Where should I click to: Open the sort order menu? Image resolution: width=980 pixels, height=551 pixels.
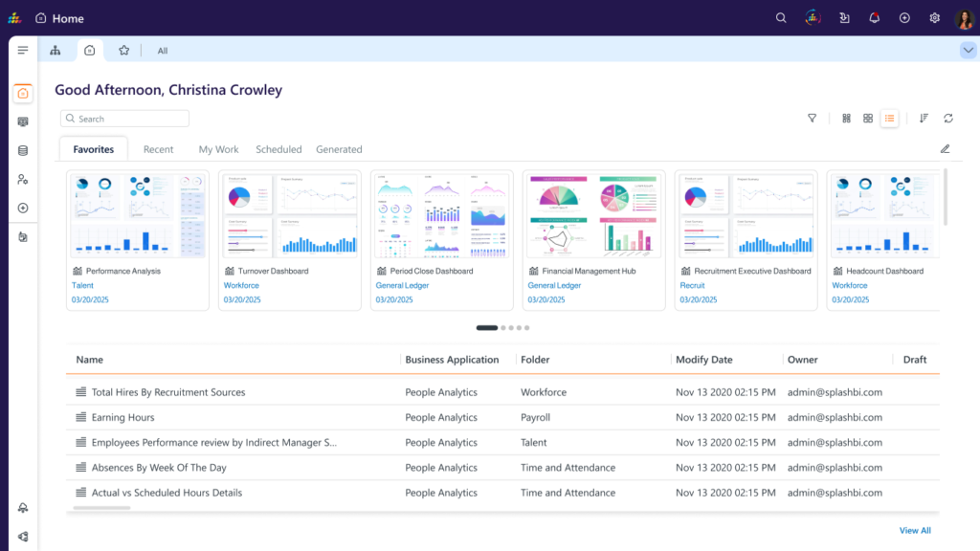(x=924, y=119)
